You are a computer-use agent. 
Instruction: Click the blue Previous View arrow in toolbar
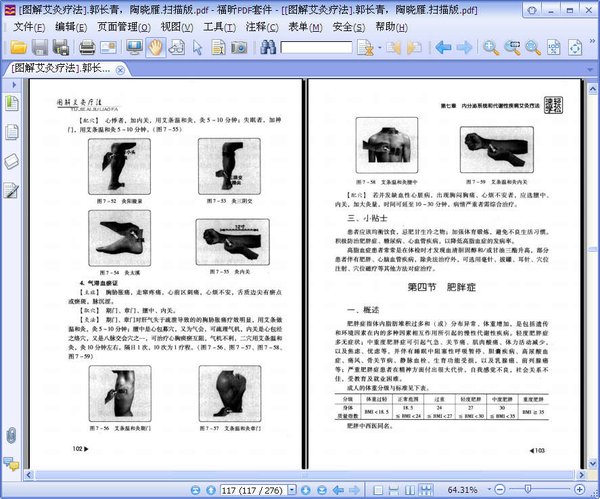443,48
